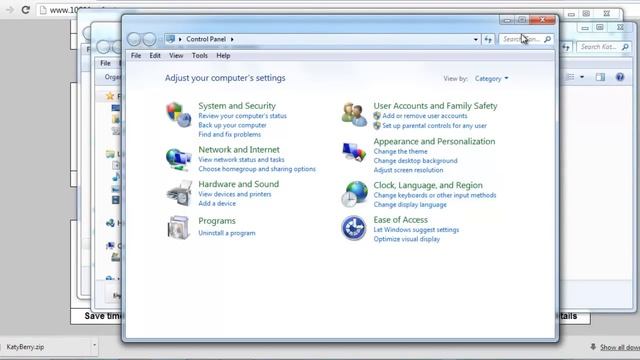The image size is (640, 360).
Task: Click Change the theme
Action: [400, 151]
